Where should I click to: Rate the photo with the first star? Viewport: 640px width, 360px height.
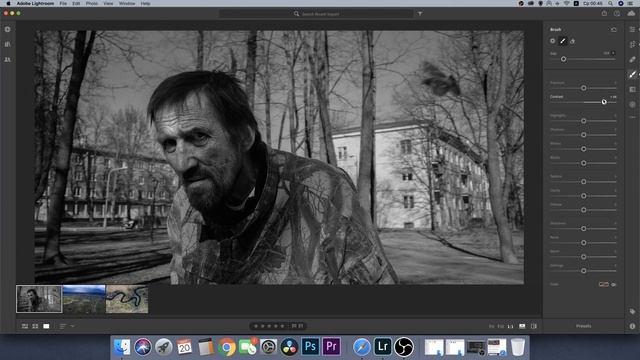click(256, 326)
